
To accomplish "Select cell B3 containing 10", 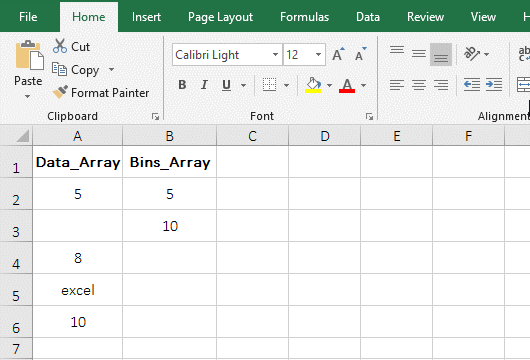I will coord(170,226).
